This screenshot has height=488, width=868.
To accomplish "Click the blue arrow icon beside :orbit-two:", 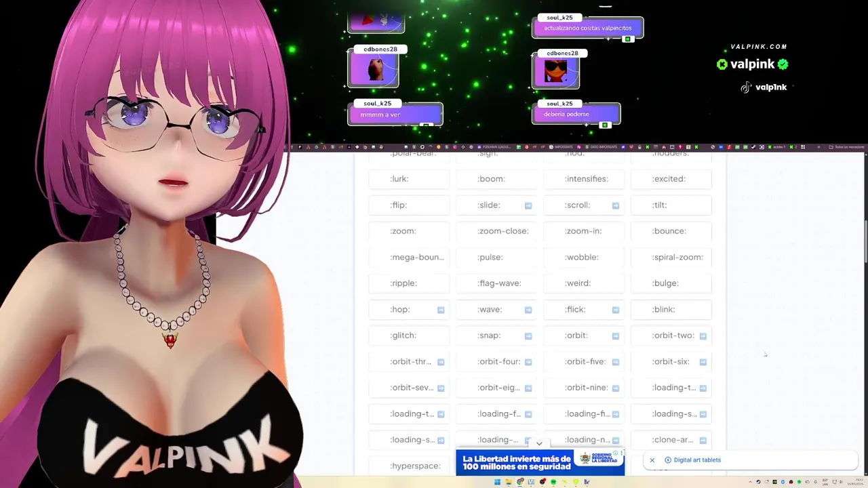I will [703, 336].
